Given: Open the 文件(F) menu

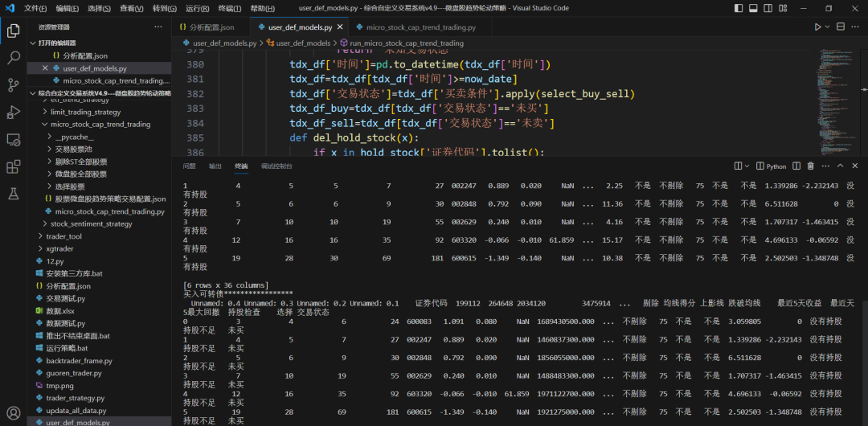Looking at the screenshot, I should coord(35,8).
